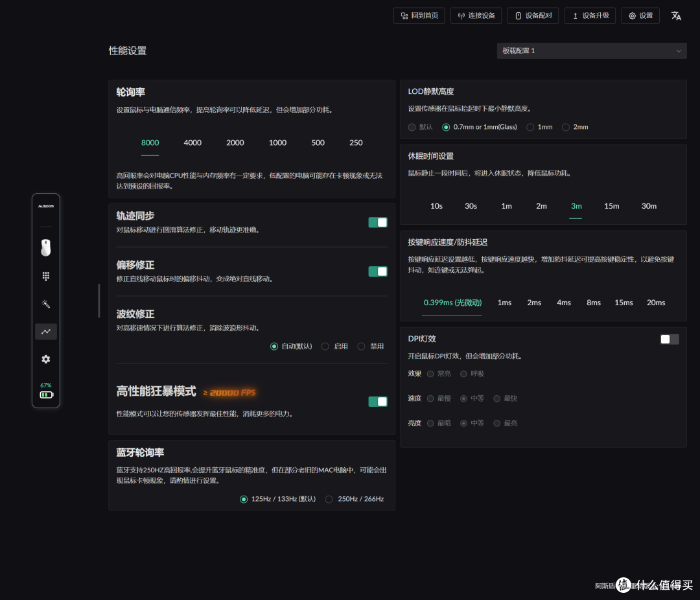This screenshot has height=600, width=700.
Task: Click the scrollbar beside the sidebar
Action: coord(99,301)
